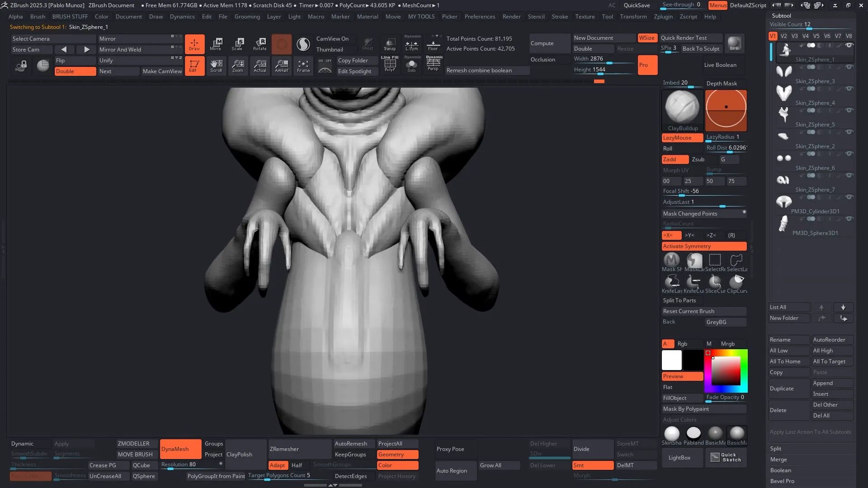The height and width of the screenshot is (488, 868).
Task: Expand the Bevel Pro section
Action: coord(782,481)
